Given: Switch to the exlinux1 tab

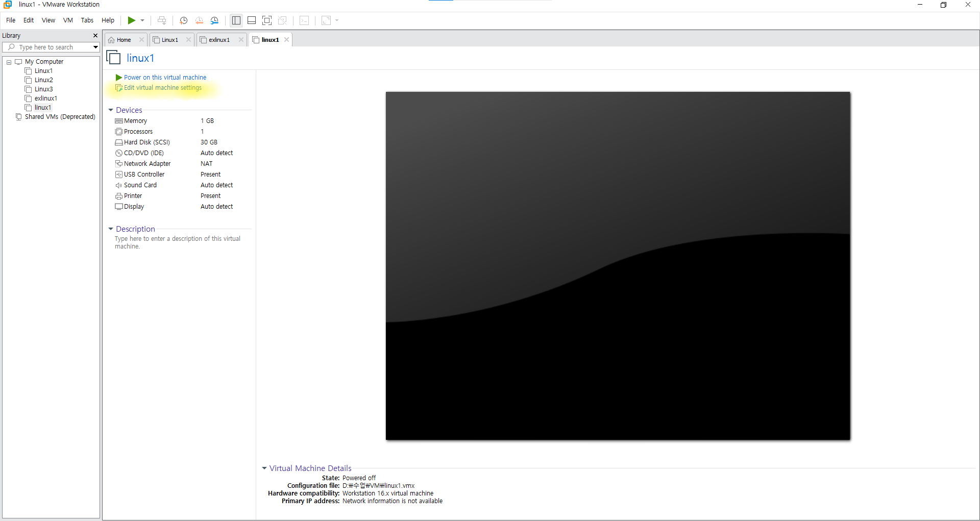Looking at the screenshot, I should click(219, 40).
